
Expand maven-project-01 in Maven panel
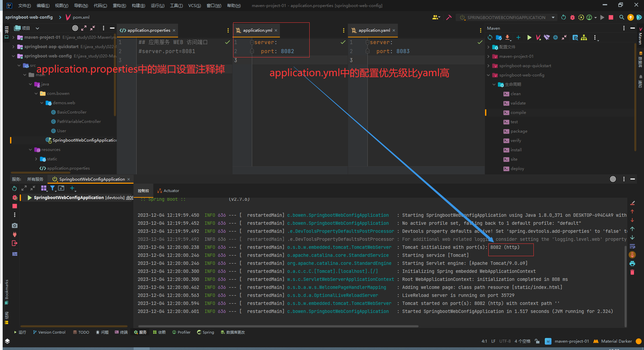click(x=488, y=56)
